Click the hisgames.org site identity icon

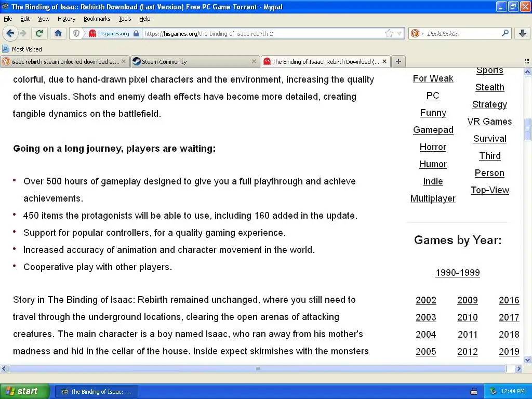click(92, 33)
